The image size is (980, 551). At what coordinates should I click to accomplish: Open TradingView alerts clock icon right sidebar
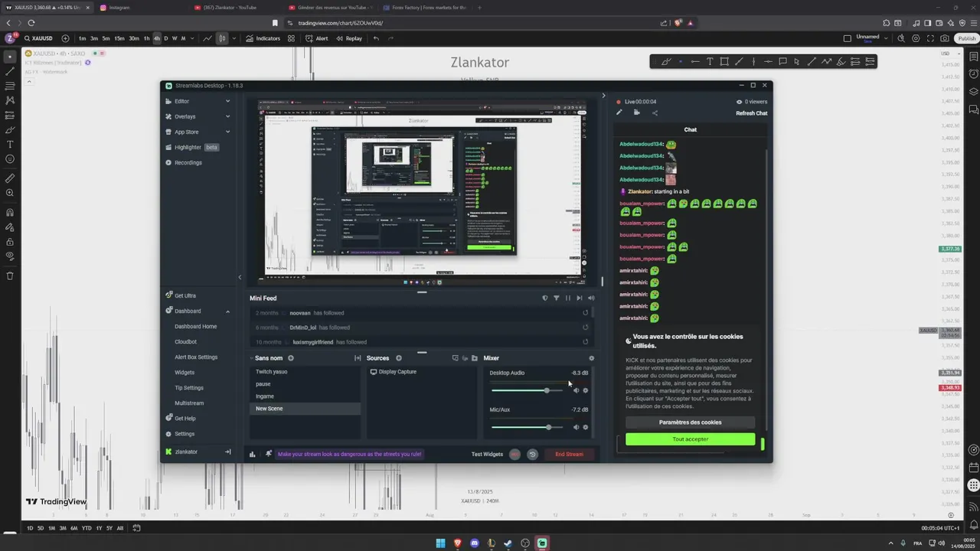pos(973,74)
